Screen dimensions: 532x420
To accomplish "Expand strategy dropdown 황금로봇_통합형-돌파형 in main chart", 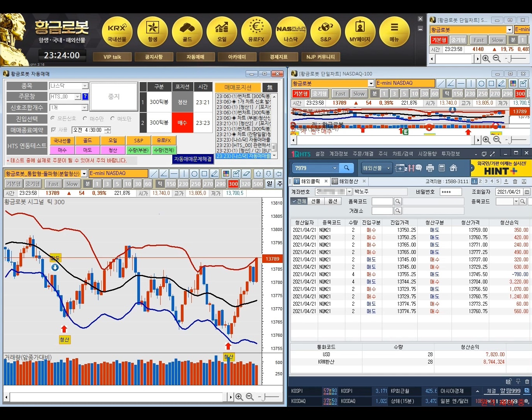I will 84,173.
